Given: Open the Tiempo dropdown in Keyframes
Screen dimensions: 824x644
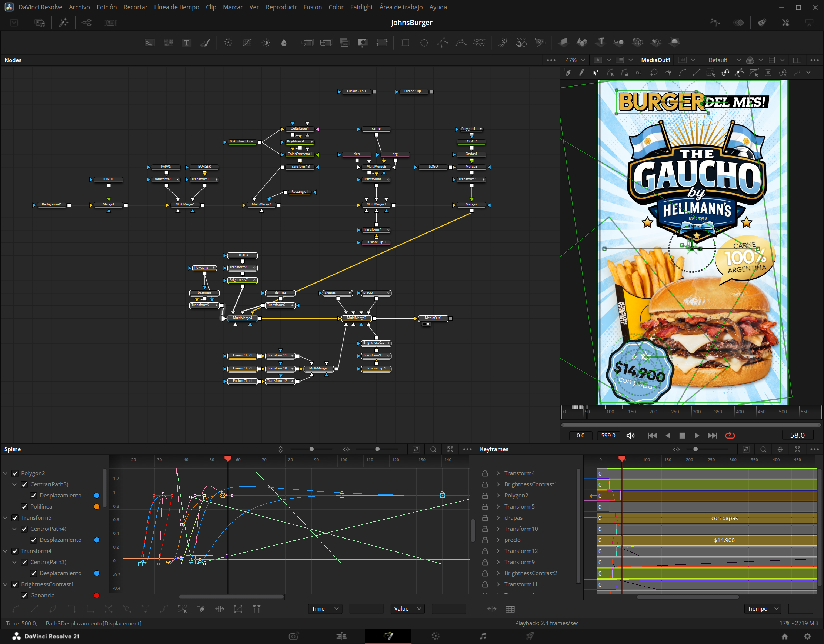Looking at the screenshot, I should [763, 608].
